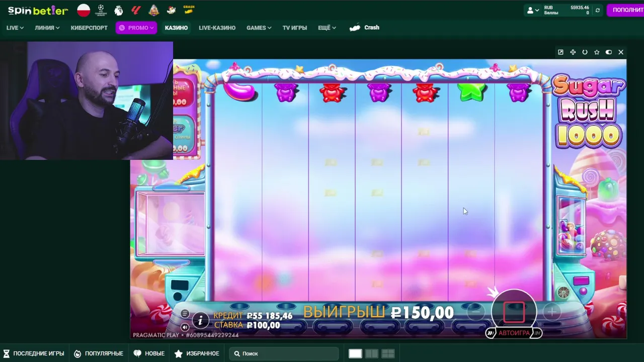Show ПОСЛЕДНИЕ ИГРЫ recent games
This screenshot has height=362, width=644.
[x=34, y=353]
